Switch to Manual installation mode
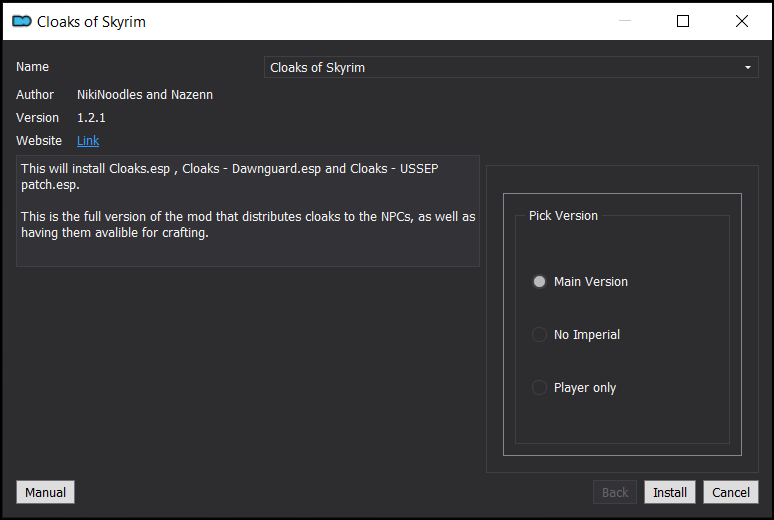This screenshot has height=520, width=774. (x=45, y=492)
